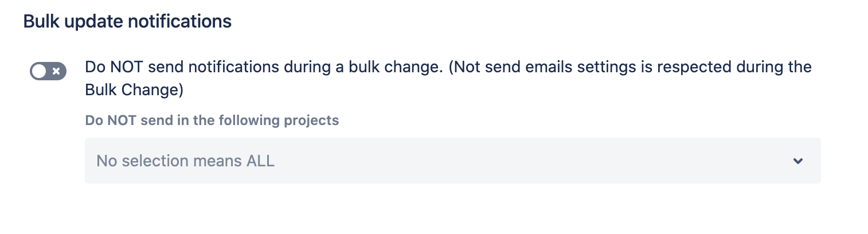Enable the Do NOT send notifications option

coord(48,71)
